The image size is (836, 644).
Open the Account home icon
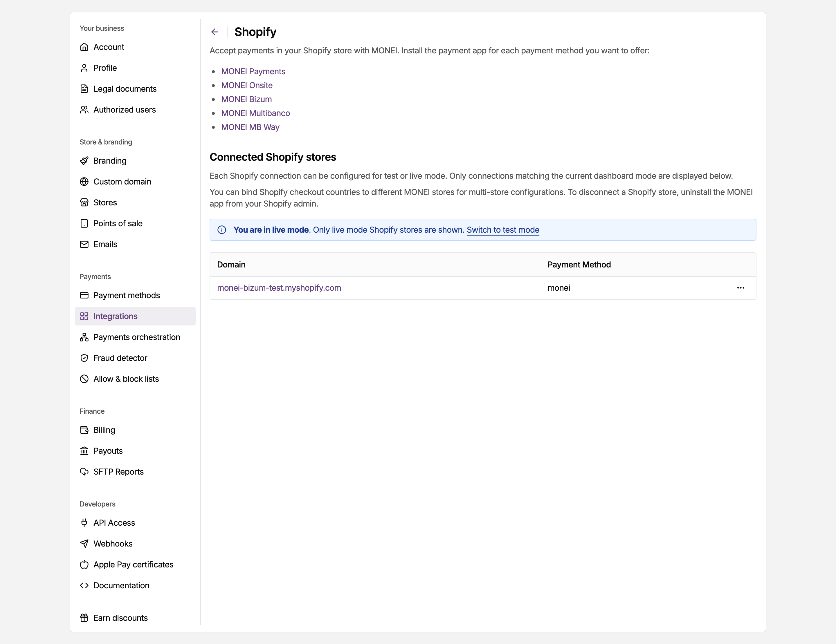click(84, 47)
